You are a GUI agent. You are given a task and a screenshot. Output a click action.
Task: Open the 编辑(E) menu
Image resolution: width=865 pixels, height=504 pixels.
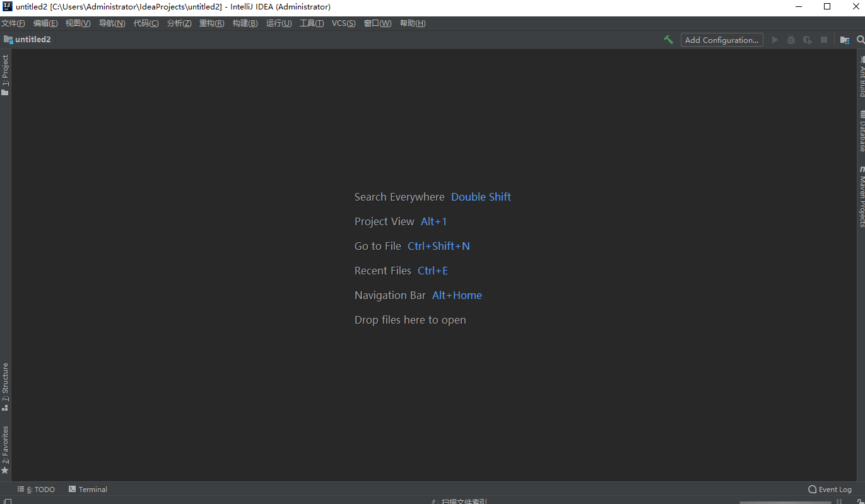coord(45,23)
